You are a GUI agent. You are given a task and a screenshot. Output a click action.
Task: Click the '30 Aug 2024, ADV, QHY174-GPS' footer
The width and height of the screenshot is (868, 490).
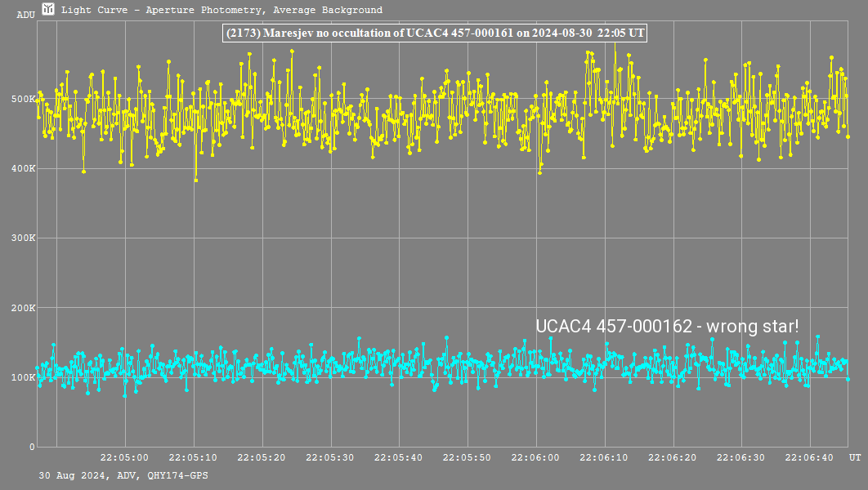(x=123, y=474)
